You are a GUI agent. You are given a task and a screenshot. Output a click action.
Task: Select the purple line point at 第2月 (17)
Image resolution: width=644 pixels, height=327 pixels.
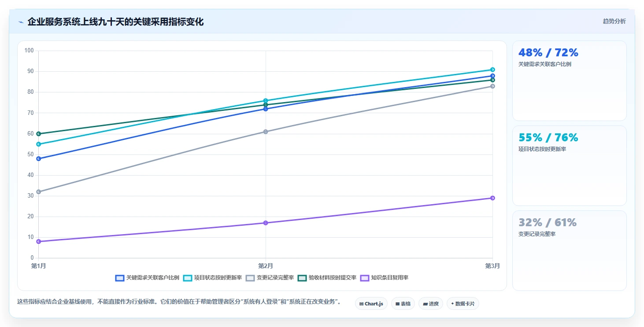tap(266, 223)
